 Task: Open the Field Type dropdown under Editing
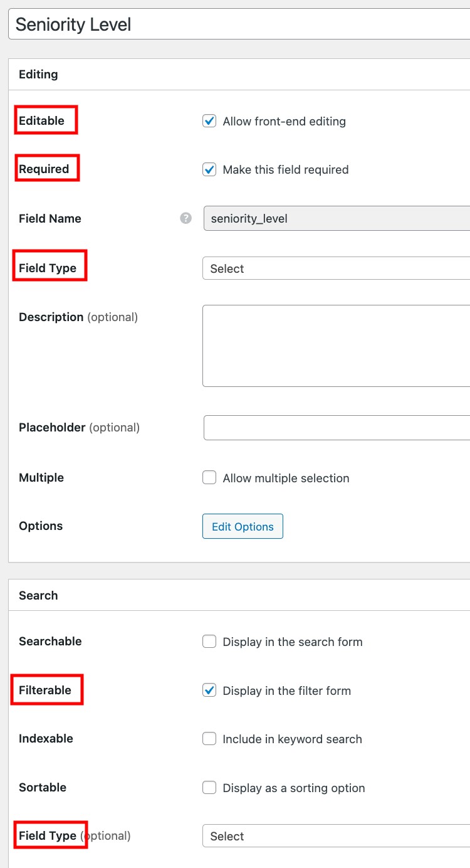(x=332, y=268)
